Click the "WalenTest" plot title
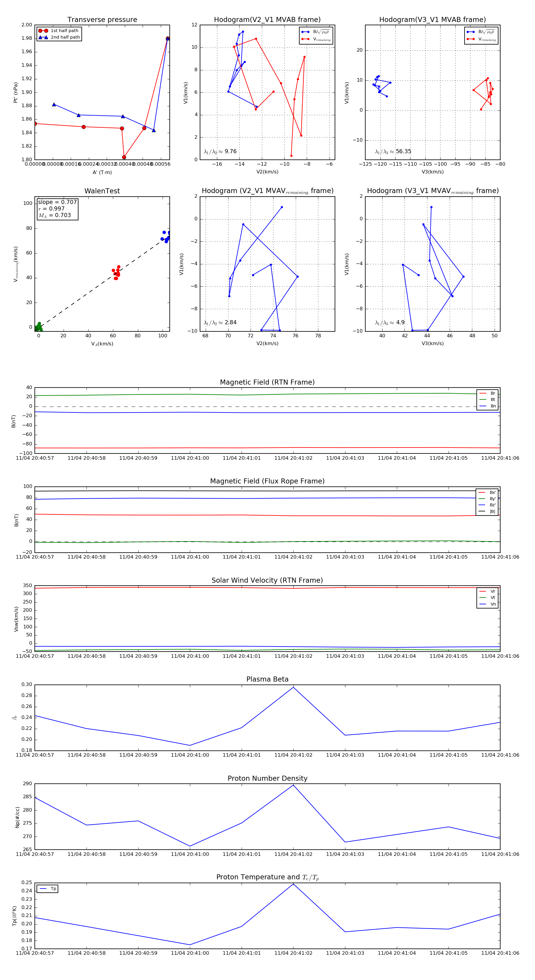The image size is (535, 980). click(x=102, y=191)
